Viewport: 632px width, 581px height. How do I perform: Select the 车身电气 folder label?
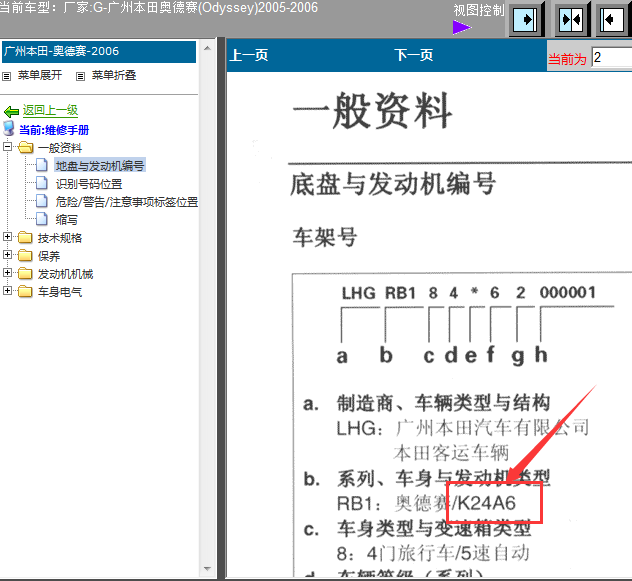[x=60, y=292]
